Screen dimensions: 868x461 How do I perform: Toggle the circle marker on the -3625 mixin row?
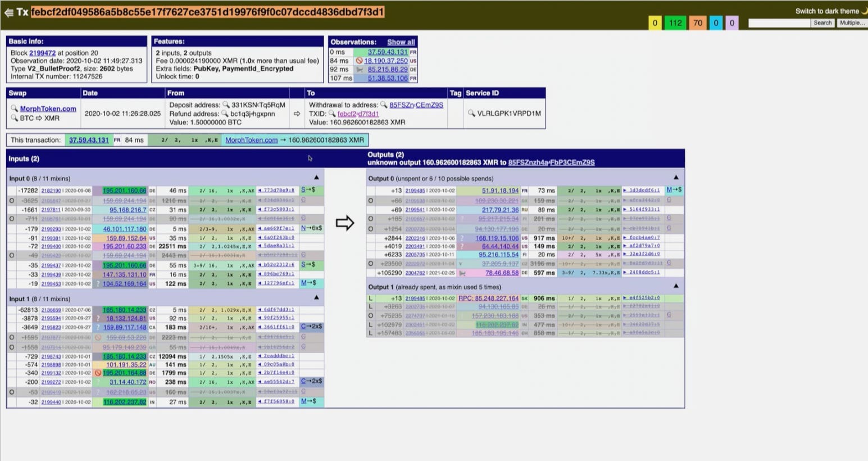coord(12,200)
